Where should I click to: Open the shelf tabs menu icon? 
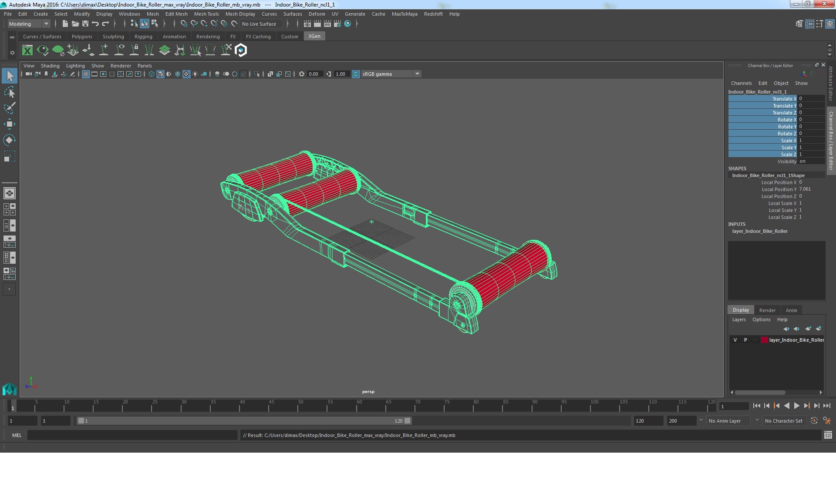12,37
